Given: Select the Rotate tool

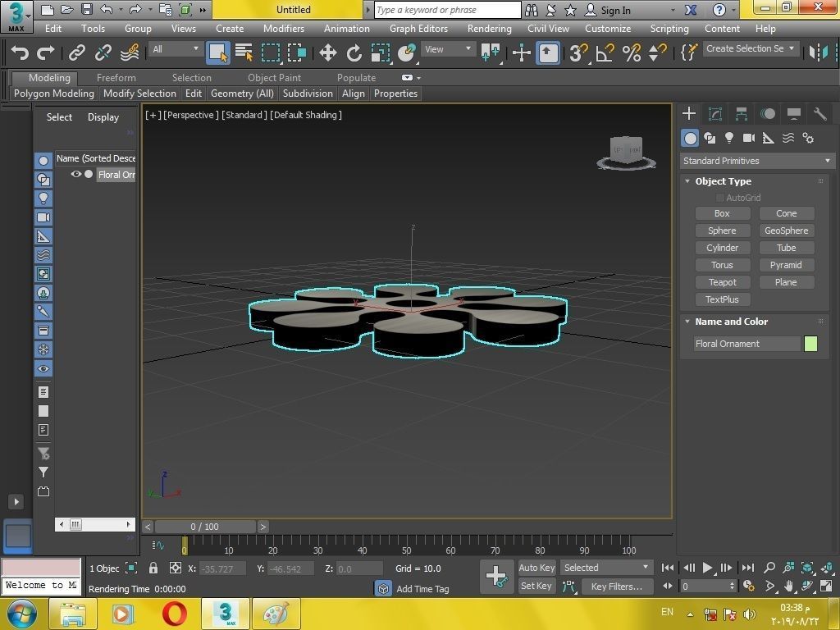Looking at the screenshot, I should click(x=354, y=52).
